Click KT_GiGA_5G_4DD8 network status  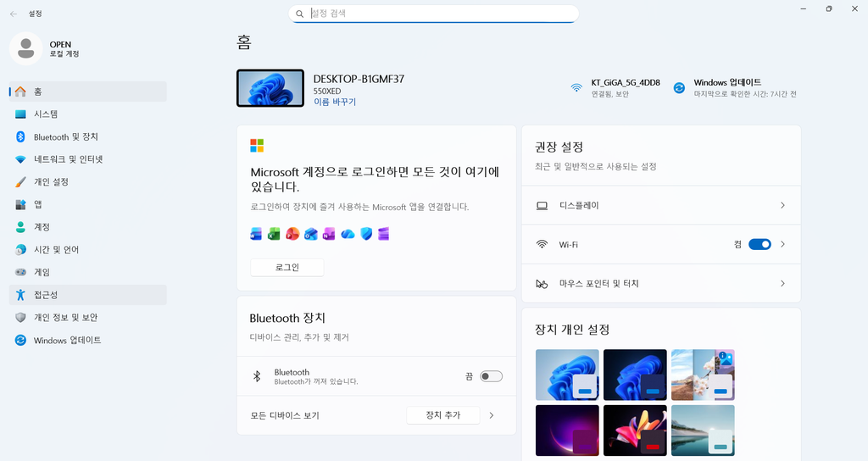click(x=615, y=87)
